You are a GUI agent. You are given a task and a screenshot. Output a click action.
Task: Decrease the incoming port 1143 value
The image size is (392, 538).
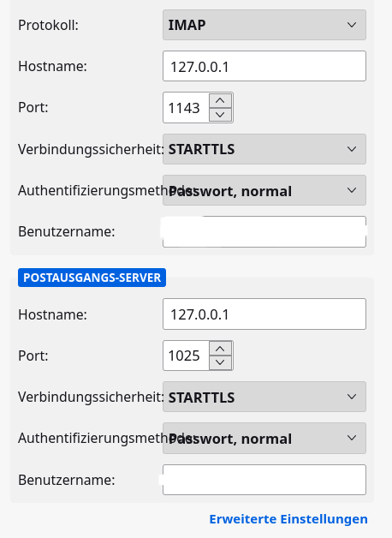pos(220,115)
